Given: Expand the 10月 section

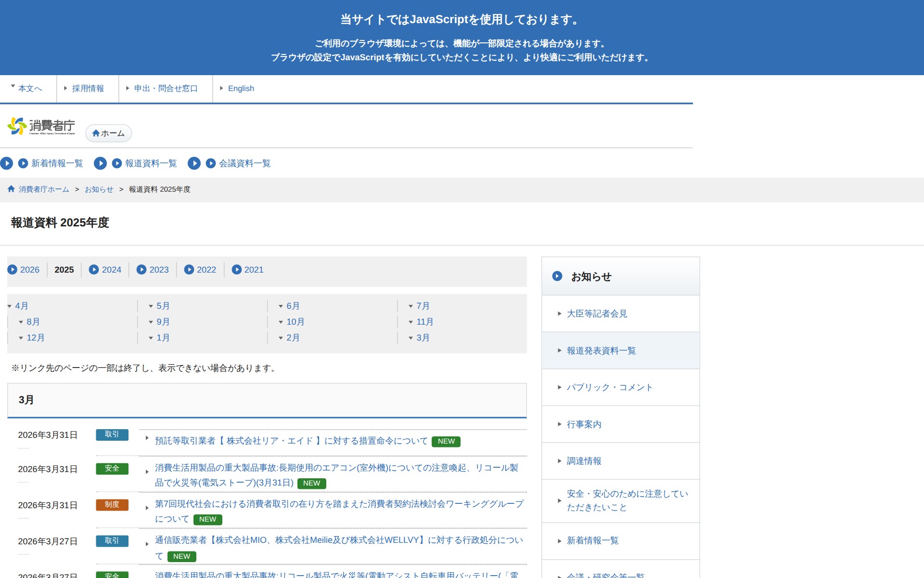Looking at the screenshot, I should [x=294, y=322].
